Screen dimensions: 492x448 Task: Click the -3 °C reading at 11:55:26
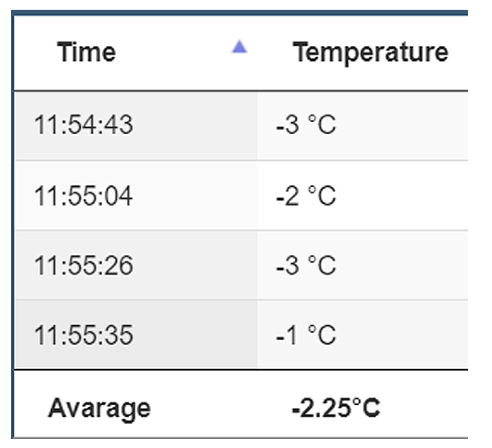[306, 265]
